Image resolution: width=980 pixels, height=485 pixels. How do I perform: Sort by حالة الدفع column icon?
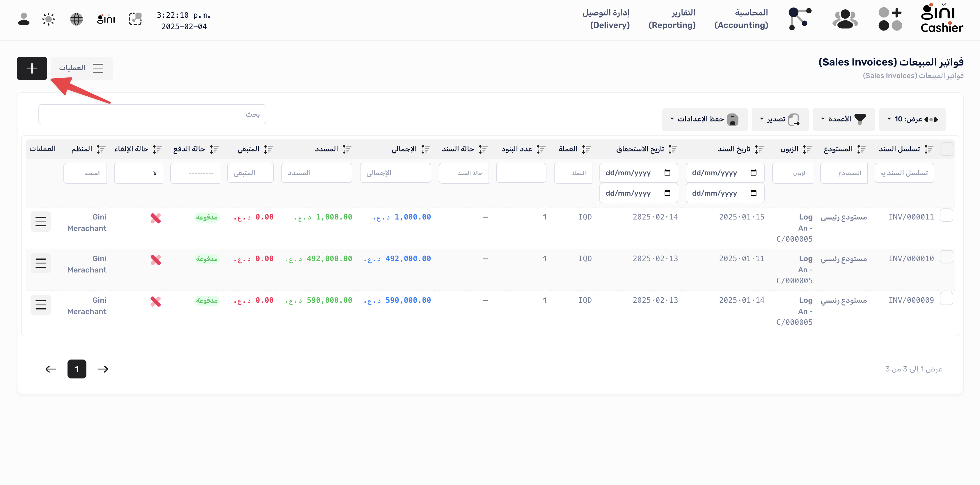(x=214, y=149)
